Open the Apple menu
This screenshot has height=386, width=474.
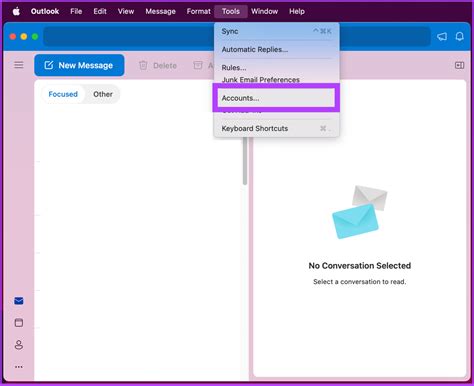pyautogui.click(x=16, y=12)
